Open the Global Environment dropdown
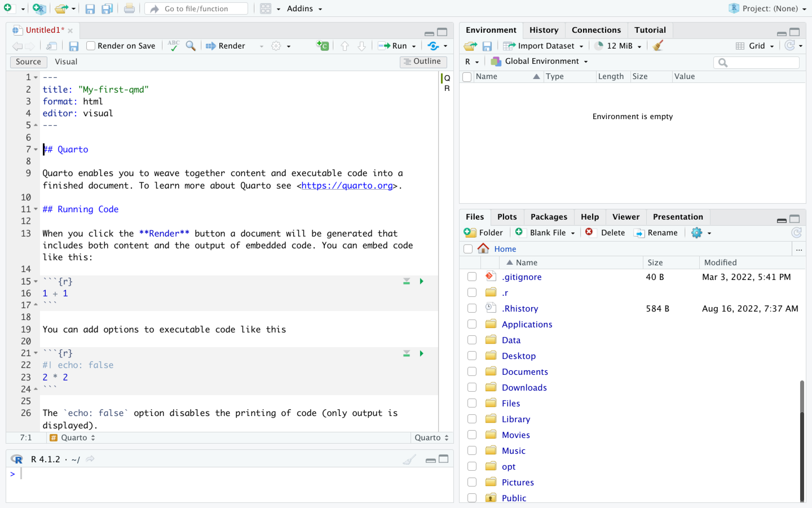 [540, 61]
